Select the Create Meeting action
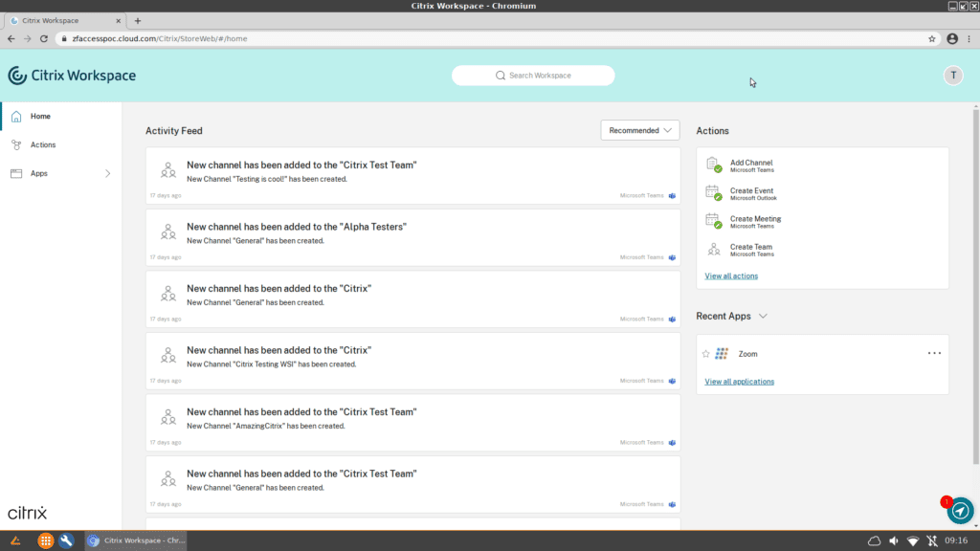Viewport: 980px width, 551px height. click(x=756, y=222)
